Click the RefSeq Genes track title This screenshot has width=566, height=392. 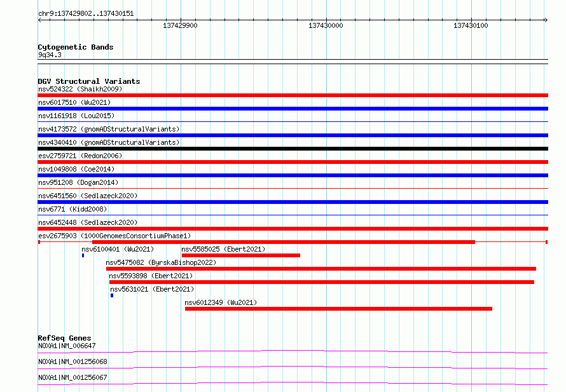coord(64,338)
